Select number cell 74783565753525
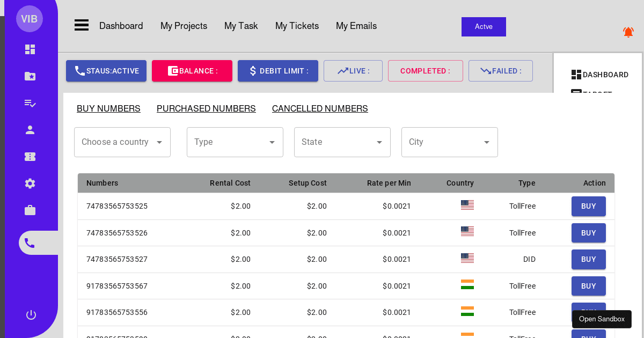Viewport: 644px width, 338px height. 117,206
